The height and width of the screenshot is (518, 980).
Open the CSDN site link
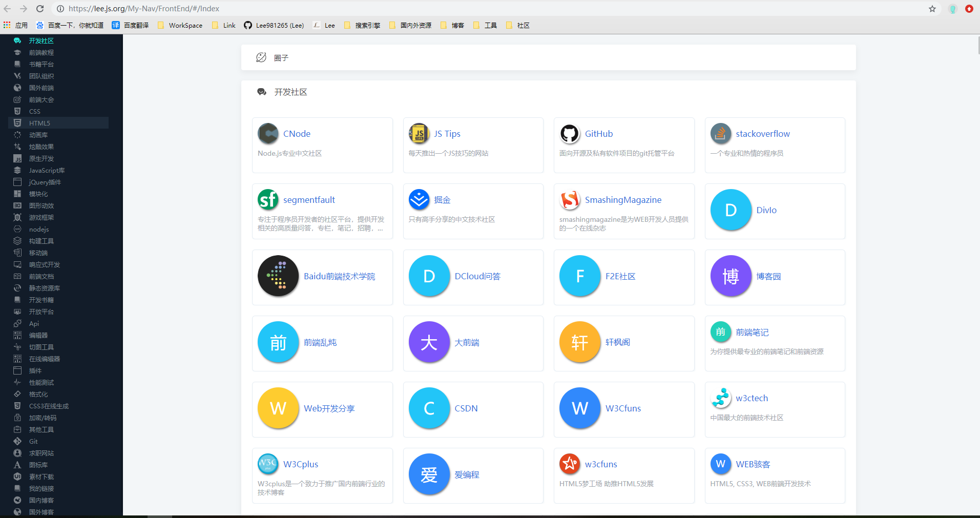point(466,408)
